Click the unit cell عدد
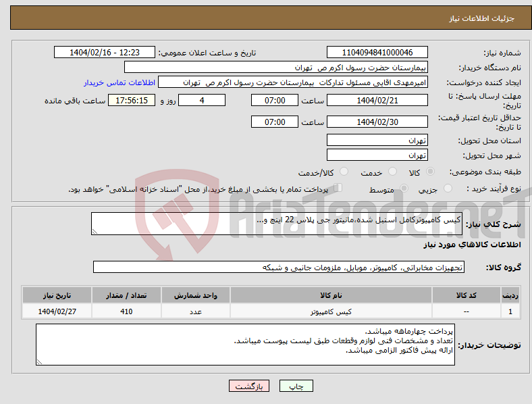The width and height of the screenshot is (532, 404). pos(196,311)
